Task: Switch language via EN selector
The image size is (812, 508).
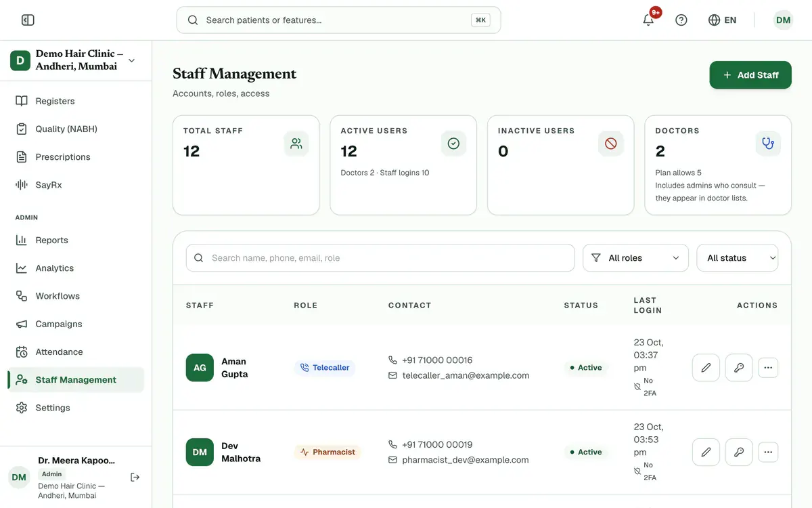Action: coord(722,20)
